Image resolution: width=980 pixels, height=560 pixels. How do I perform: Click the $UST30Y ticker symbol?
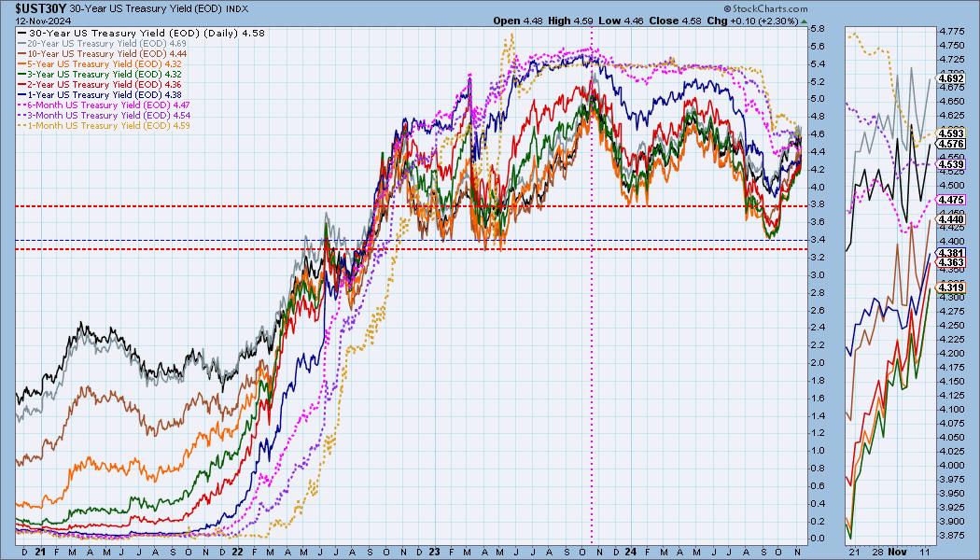pyautogui.click(x=41, y=8)
